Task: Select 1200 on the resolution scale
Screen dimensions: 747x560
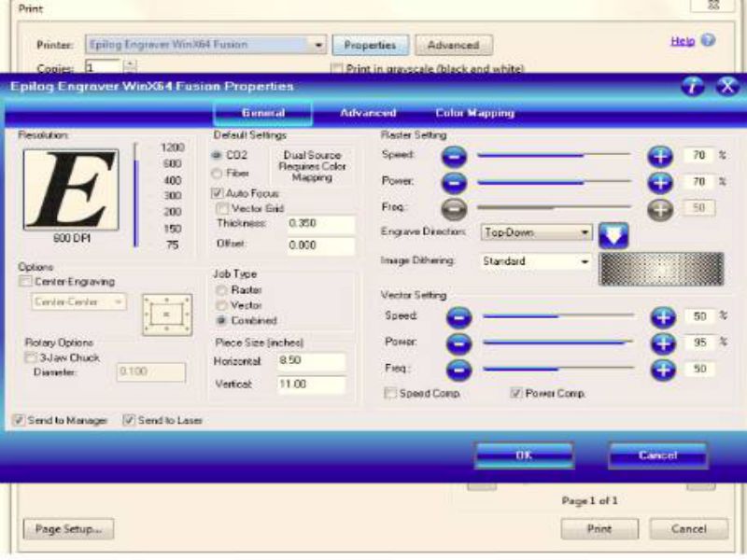Action: [172, 147]
